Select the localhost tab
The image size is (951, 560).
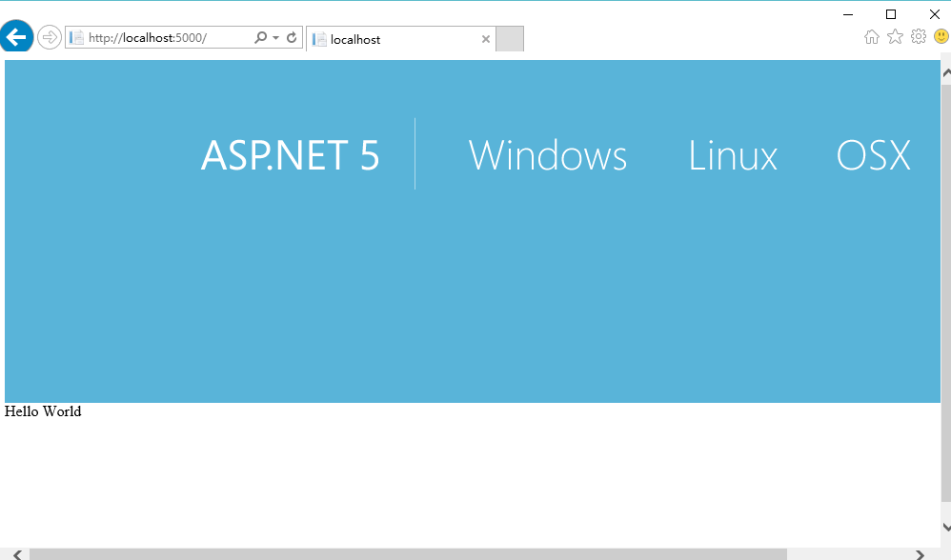[401, 39]
